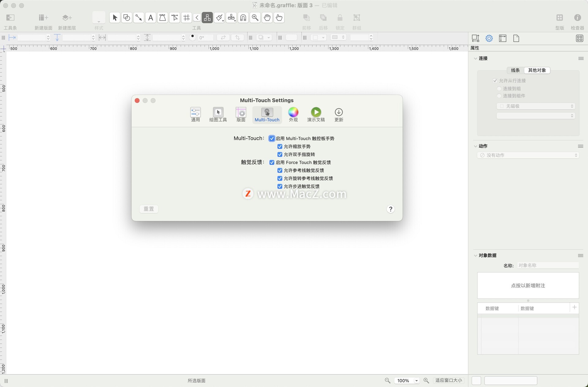Uncheck 允许缩放手势
Screen dimensions: 588x387
click(280, 146)
